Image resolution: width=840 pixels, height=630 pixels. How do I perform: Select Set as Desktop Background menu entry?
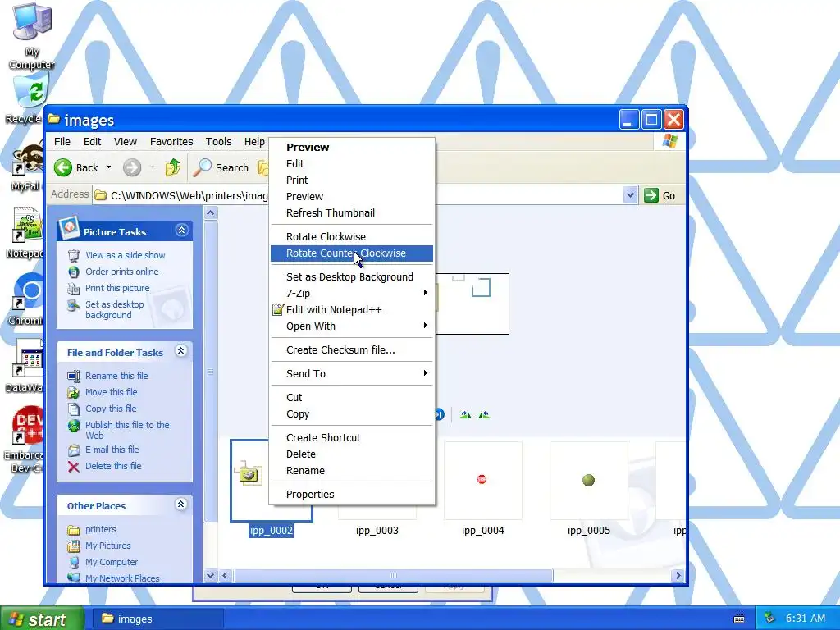pos(352,277)
